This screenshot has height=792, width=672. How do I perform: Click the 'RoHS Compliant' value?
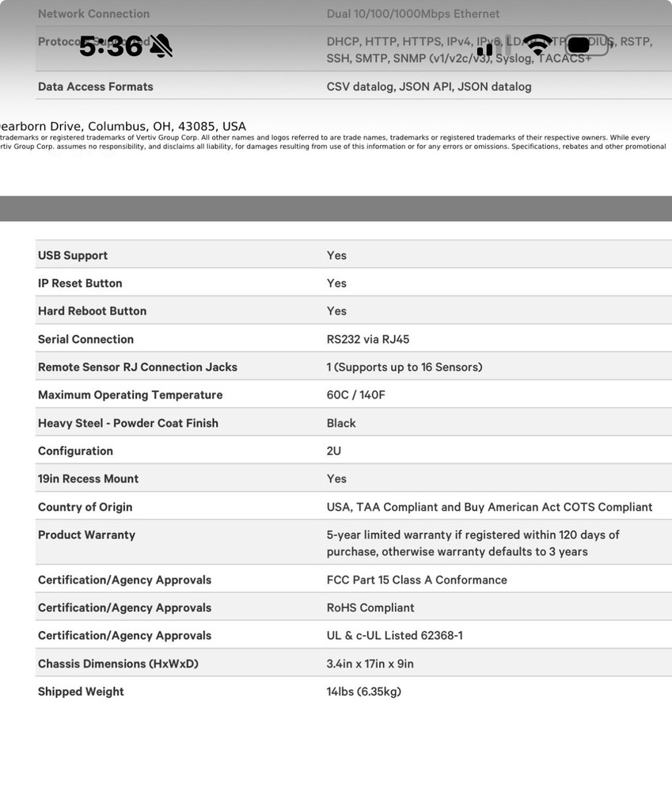370,607
